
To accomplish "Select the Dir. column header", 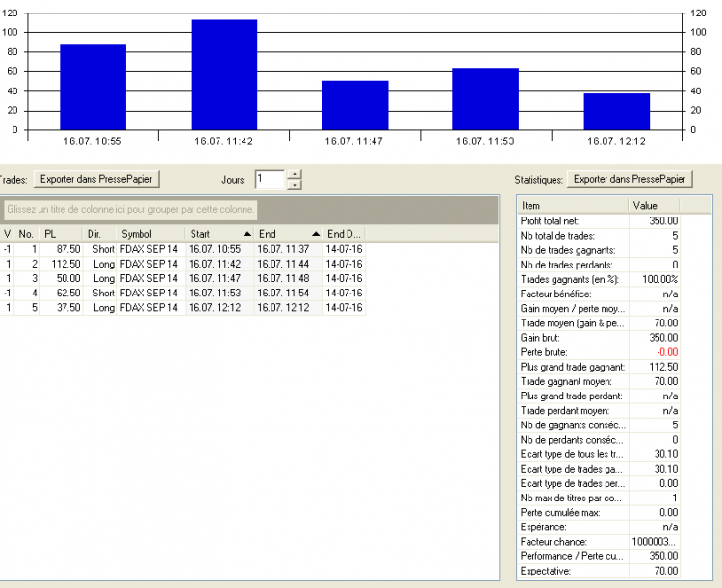I will coord(99,234).
